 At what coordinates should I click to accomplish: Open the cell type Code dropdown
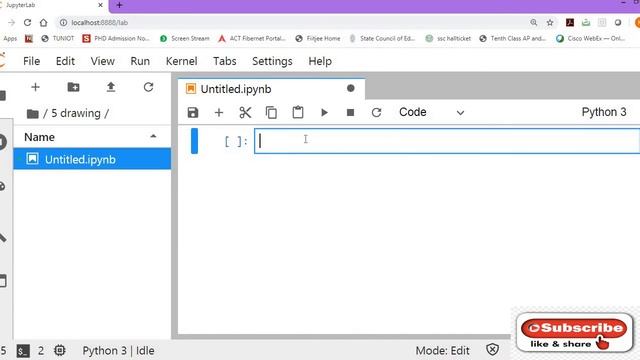tap(431, 112)
